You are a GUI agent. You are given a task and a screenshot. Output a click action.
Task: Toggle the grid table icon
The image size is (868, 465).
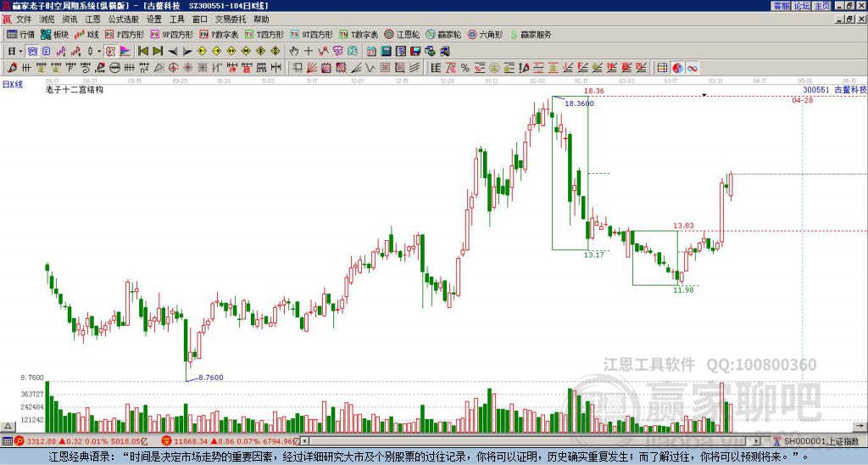tap(662, 68)
